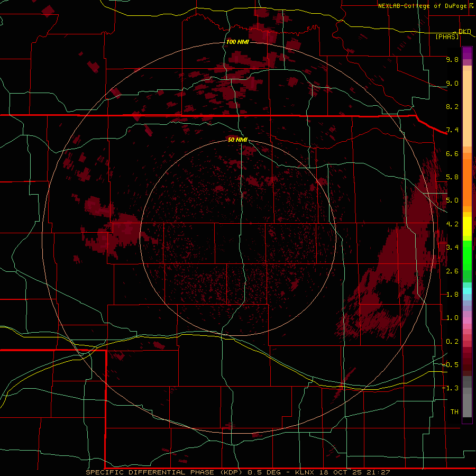Click the 3.4 value on color scale
The width and height of the screenshot is (476, 476).
pos(452,248)
